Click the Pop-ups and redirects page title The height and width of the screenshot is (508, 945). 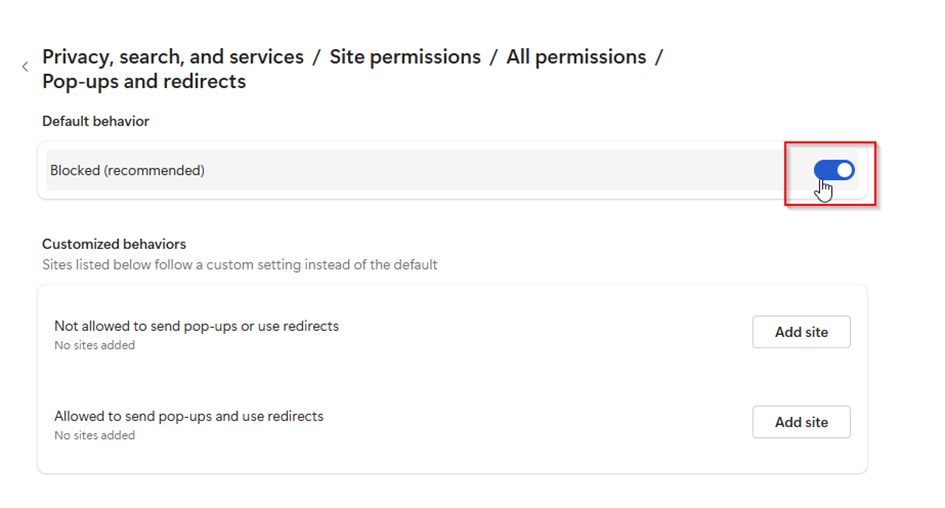[x=144, y=82]
